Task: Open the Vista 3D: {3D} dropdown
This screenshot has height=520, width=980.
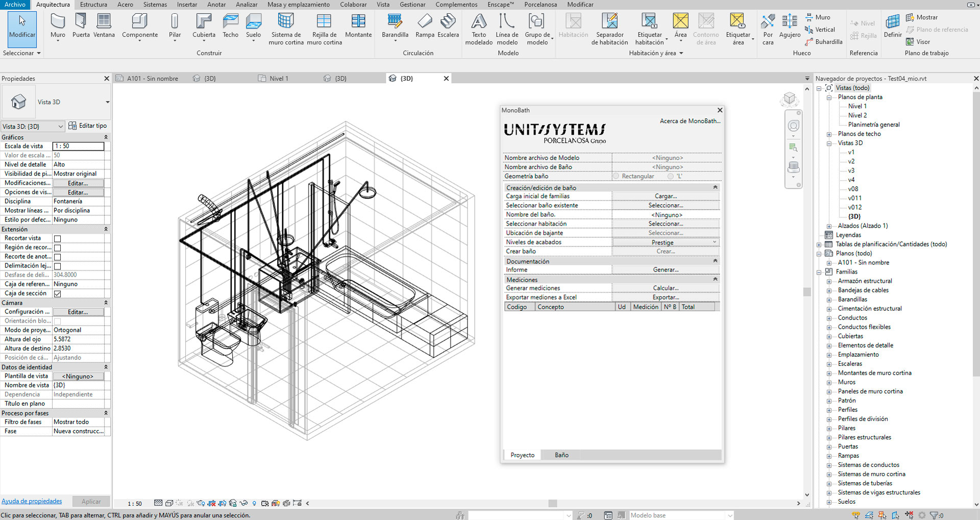Action: 33,126
